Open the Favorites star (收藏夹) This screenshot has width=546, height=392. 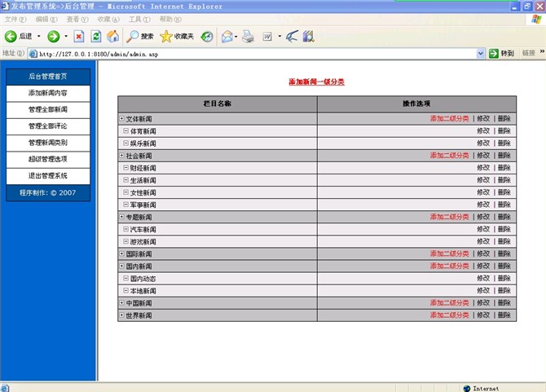177,36
